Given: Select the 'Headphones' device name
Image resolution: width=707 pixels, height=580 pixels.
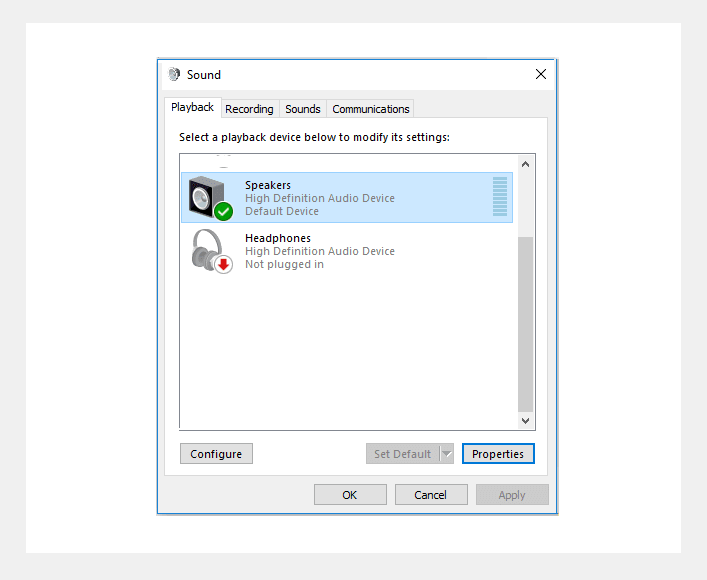Looking at the screenshot, I should click(x=278, y=238).
